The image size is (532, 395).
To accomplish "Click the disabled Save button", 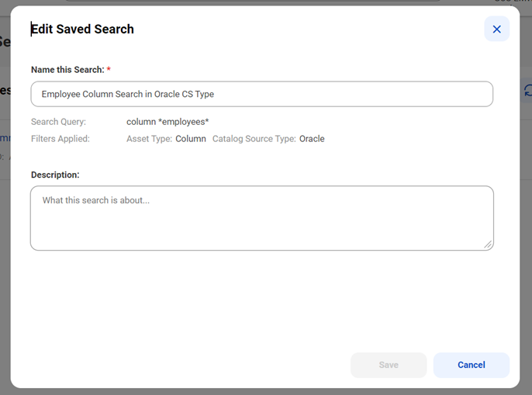I will point(389,365).
